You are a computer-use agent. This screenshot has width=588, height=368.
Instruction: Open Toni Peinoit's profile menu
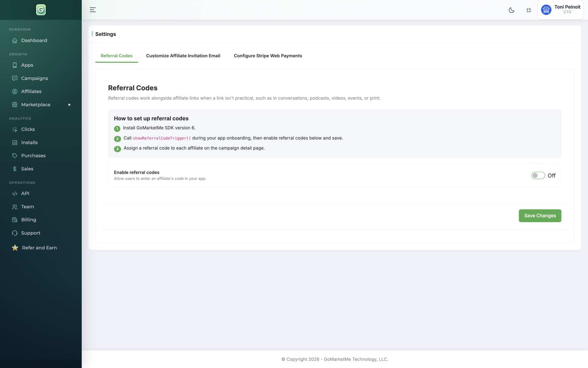(561, 10)
